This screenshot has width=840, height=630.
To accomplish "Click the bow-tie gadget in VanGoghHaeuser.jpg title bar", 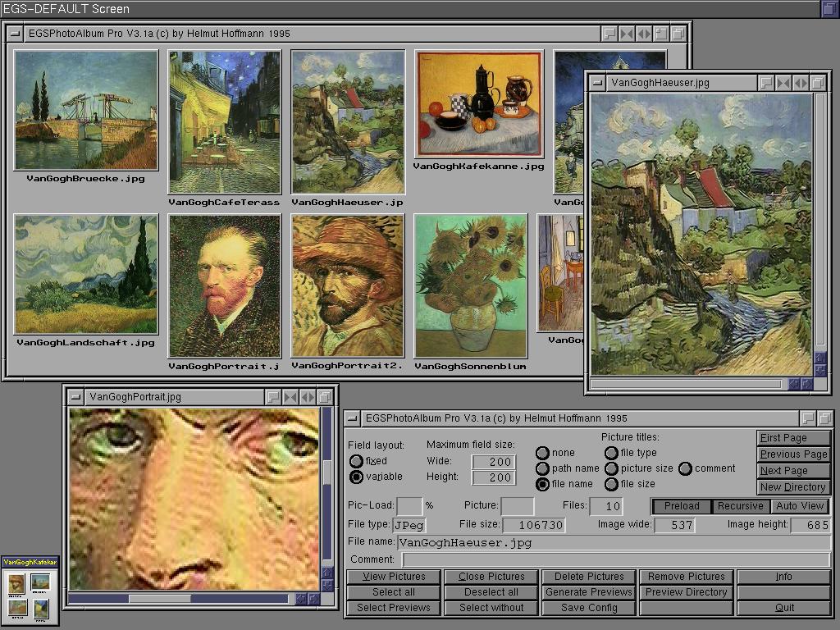I will (783, 83).
